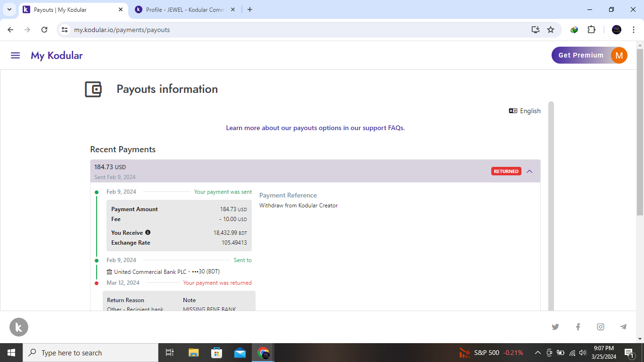This screenshot has width=644, height=362.
Task: Open the Mail app from taskbar
Action: (x=240, y=353)
